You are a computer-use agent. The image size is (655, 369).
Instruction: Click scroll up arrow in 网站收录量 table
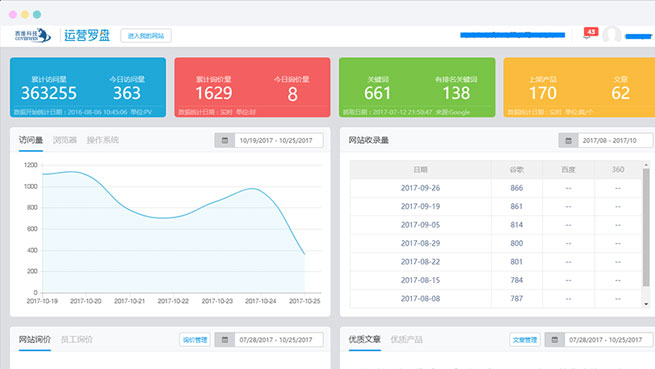(x=646, y=165)
